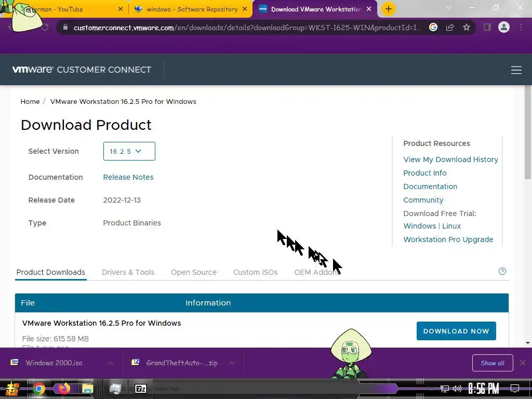Image resolution: width=532 pixels, height=399 pixels.
Task: Open the network icon in system tray
Action: 445,389
